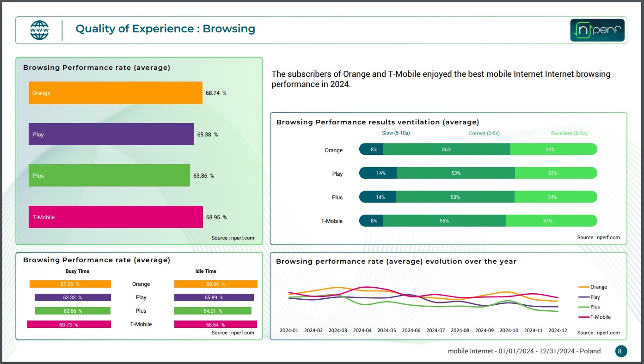Click the footer text 'mobile Internet - 01/01/2024 - 12/31/2024 - Poland'
This screenshot has height=364, width=644.
[x=524, y=351]
